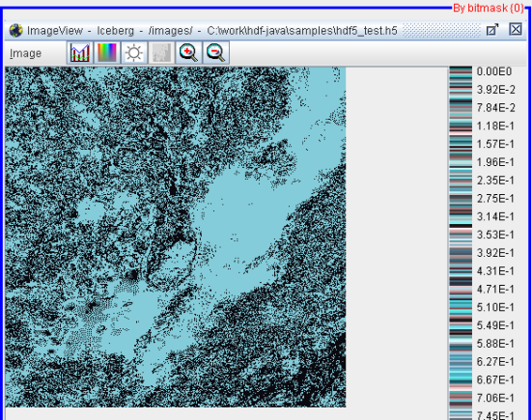Select the ImageView Iceberg title bar text
532x420 pixels.
pos(212,31)
